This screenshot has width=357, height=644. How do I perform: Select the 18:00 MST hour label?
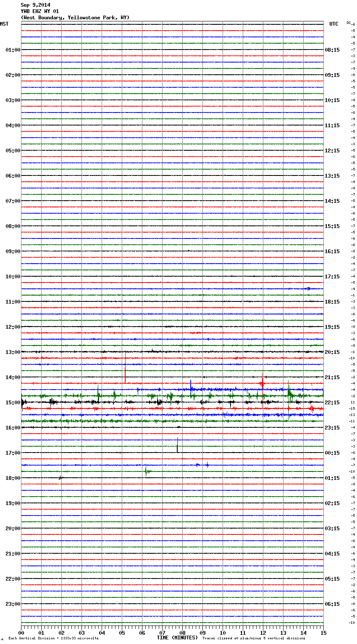(13, 478)
